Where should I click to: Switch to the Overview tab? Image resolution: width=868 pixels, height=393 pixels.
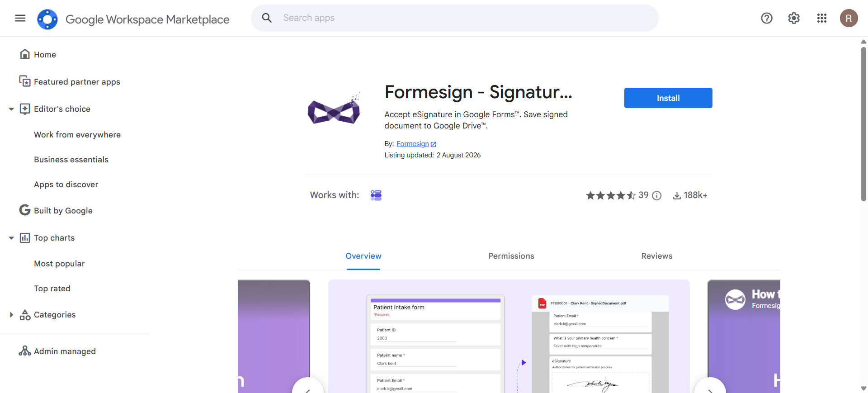click(x=363, y=256)
